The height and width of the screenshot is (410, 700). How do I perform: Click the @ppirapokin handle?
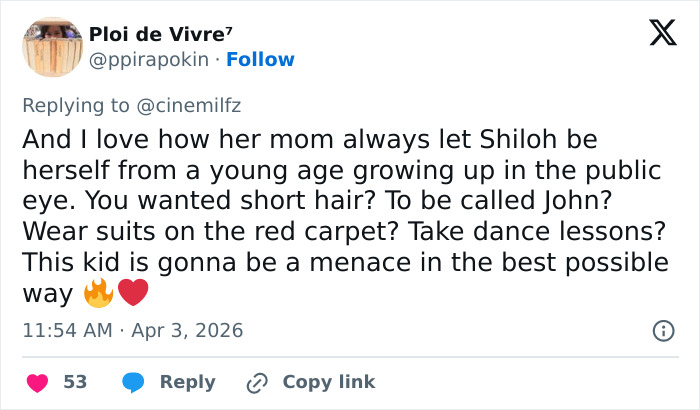point(150,60)
